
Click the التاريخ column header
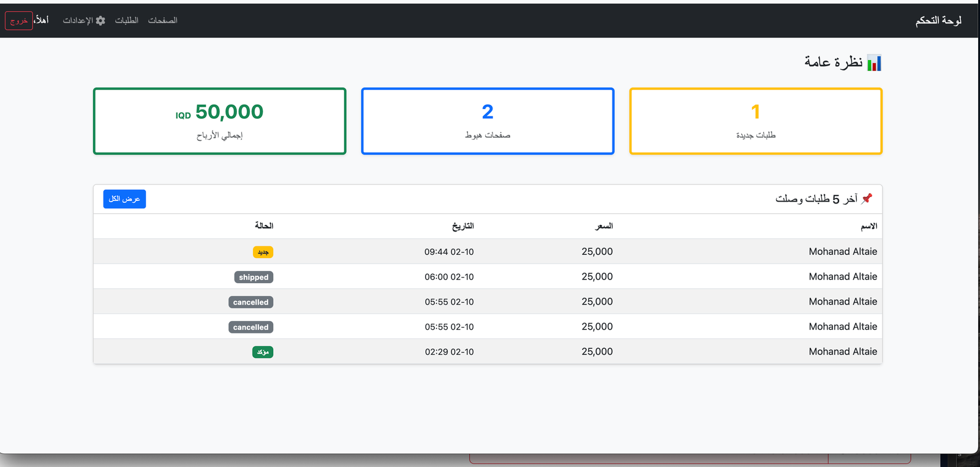(x=463, y=226)
